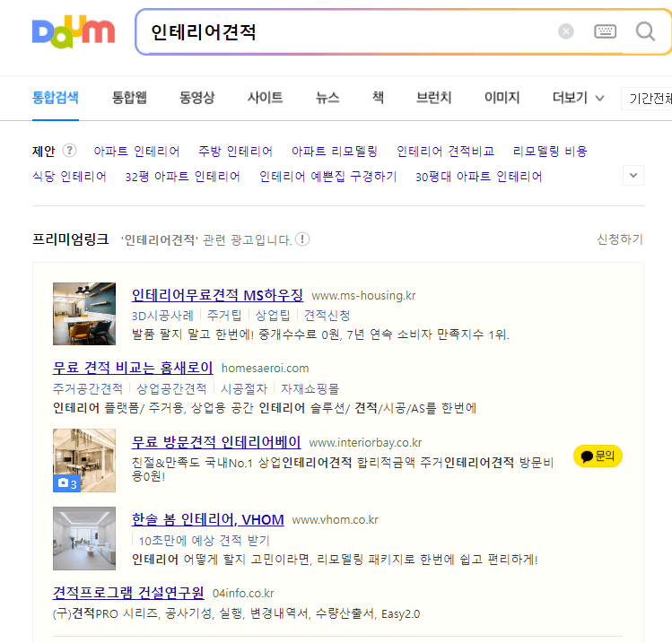Open 무료 견적 비교는 홈새로이 link
The width and height of the screenshot is (672, 643).
coord(133,368)
